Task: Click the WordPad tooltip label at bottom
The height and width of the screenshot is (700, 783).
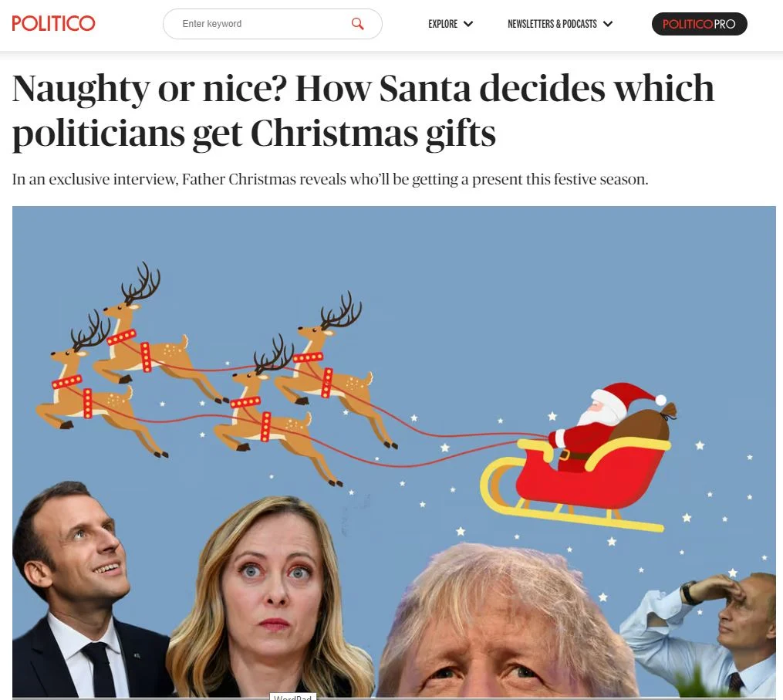Action: (x=292, y=696)
